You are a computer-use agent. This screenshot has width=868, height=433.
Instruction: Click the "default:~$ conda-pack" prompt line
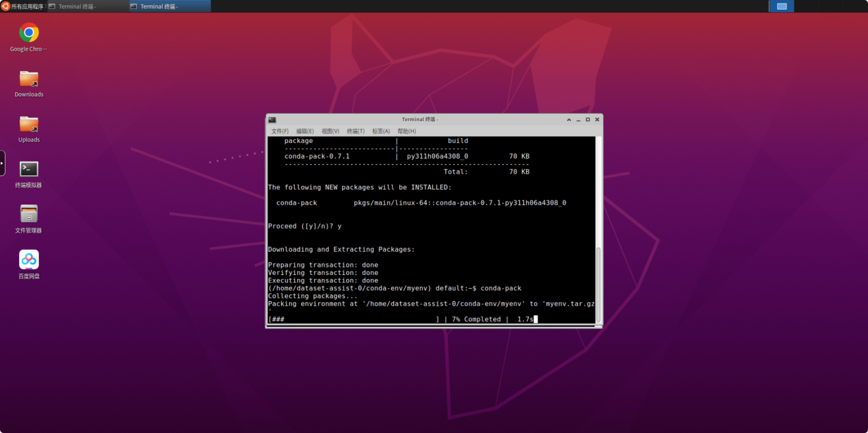(x=394, y=289)
